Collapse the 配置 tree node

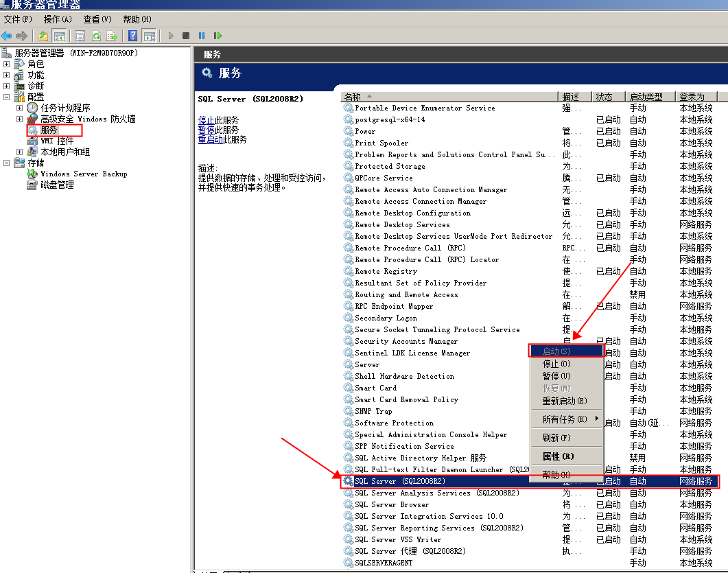tap(7, 97)
